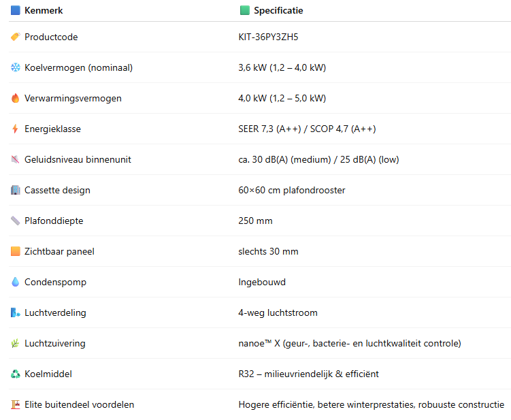Click the nanoe X air purification text

tap(350, 343)
